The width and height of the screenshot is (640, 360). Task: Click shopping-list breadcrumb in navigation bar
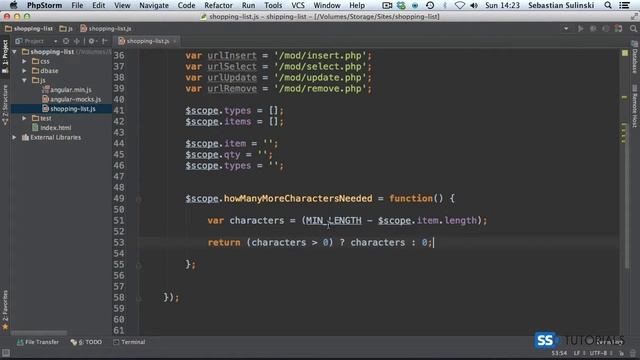click(x=29, y=29)
